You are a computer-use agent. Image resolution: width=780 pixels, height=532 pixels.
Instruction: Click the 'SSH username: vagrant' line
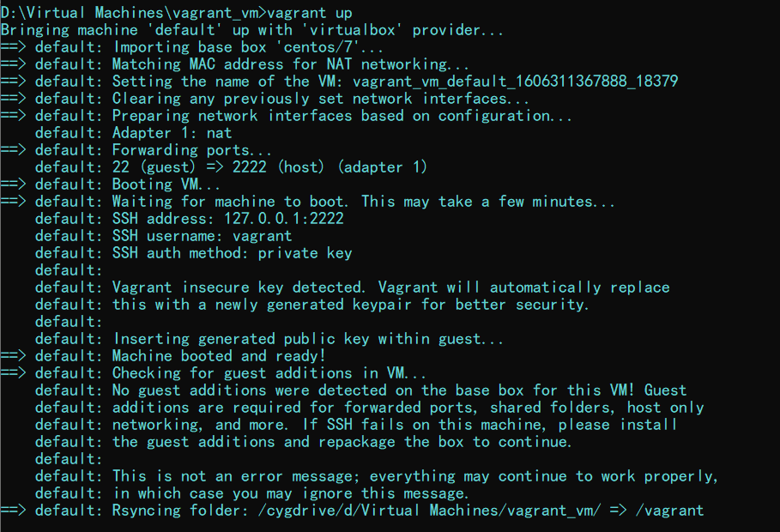coord(164,236)
